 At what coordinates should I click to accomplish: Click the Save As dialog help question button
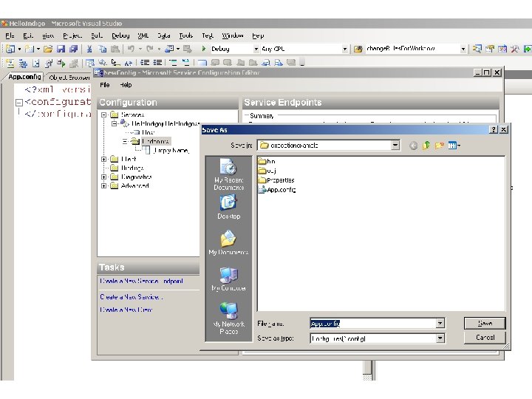click(x=494, y=129)
